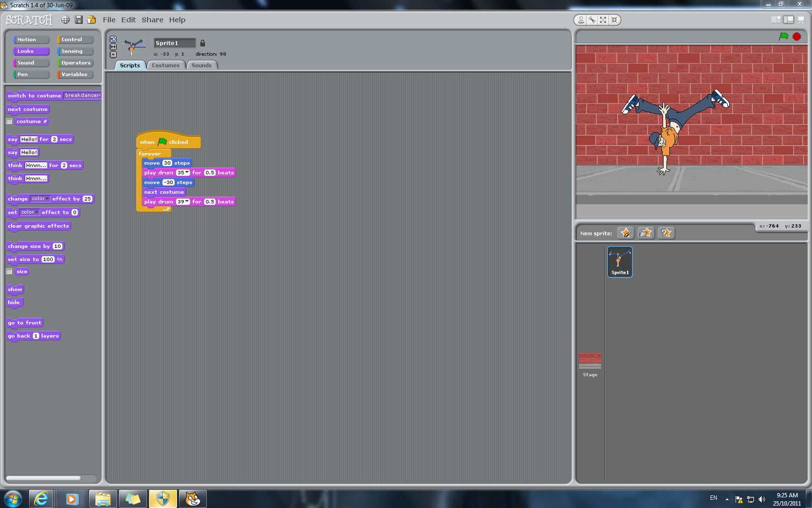The width and height of the screenshot is (812, 508).
Task: Click the 30 value in move steps block
Action: click(x=167, y=163)
